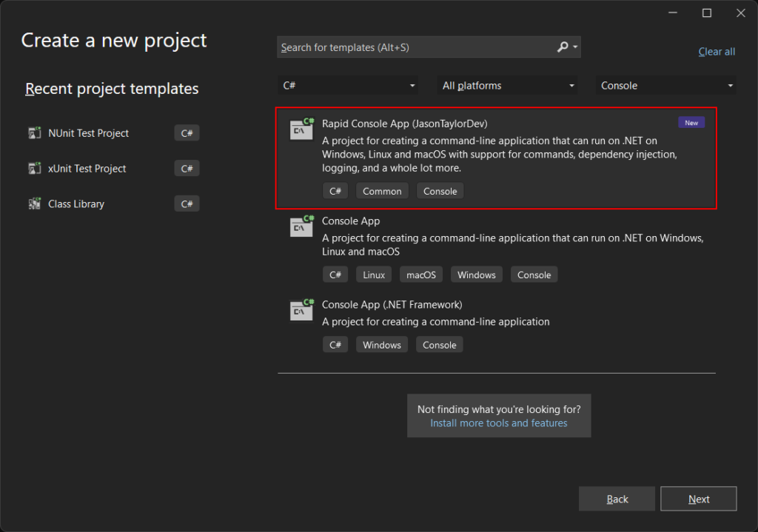This screenshot has width=758, height=532.
Task: Expand the All platforms filter dropdown
Action: (507, 86)
